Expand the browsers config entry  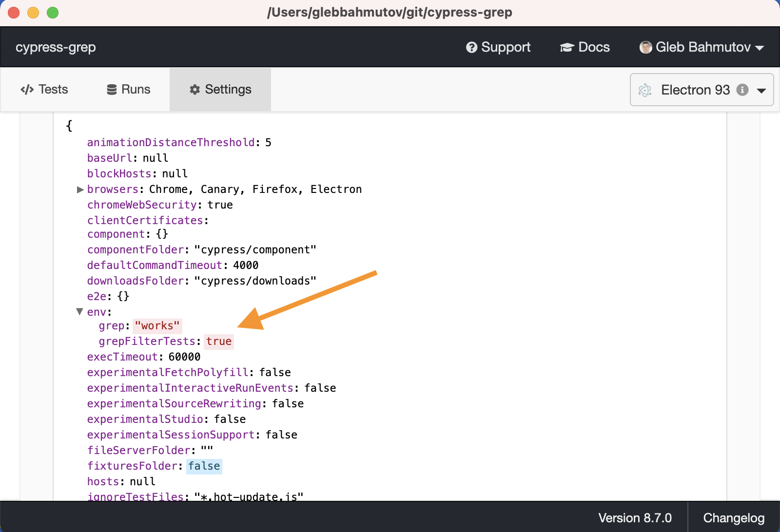(x=80, y=190)
